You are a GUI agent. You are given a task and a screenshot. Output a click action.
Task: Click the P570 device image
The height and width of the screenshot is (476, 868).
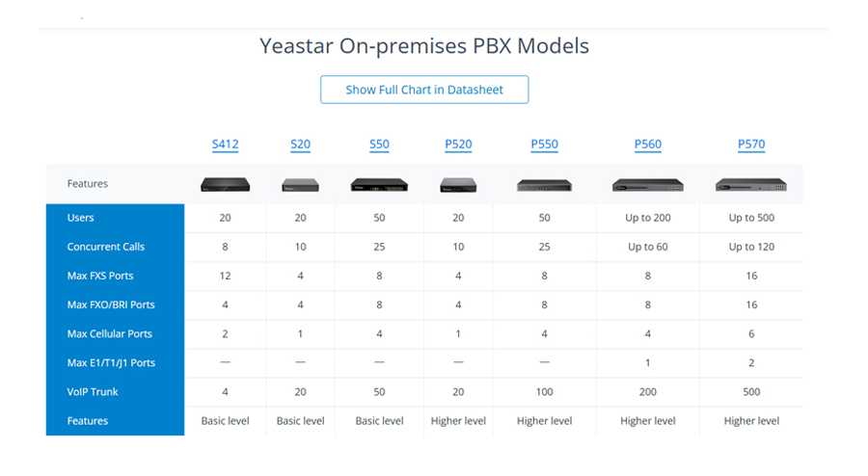point(750,184)
